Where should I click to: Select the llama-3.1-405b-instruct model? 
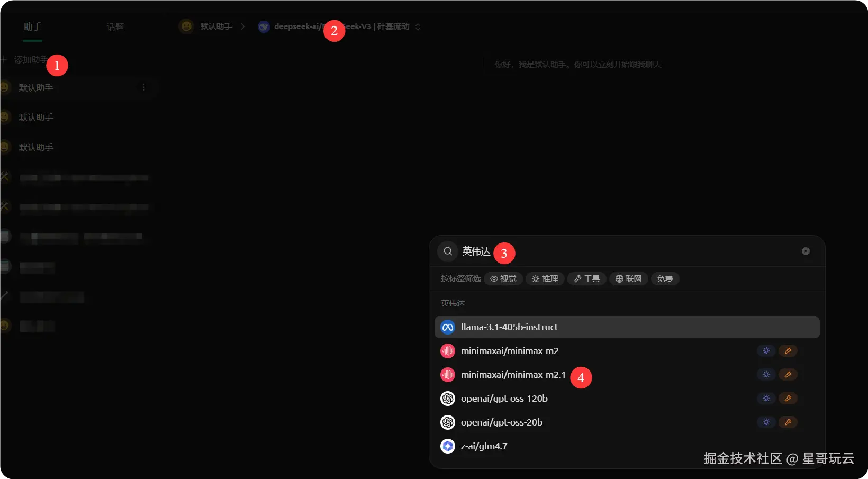[x=627, y=327]
